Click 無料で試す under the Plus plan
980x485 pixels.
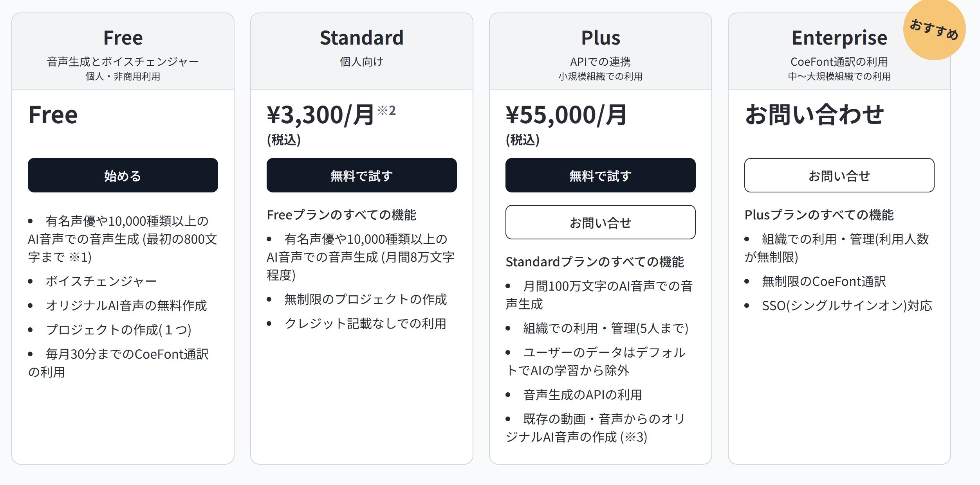600,175
